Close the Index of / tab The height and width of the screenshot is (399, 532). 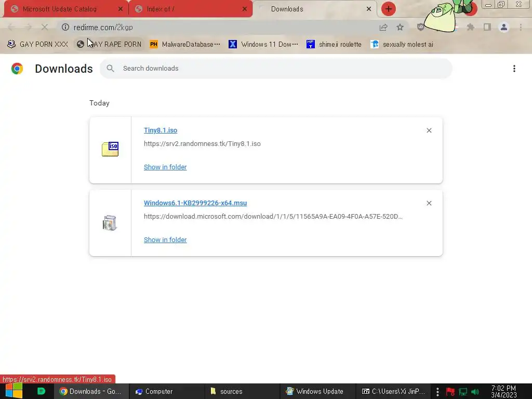coord(245,9)
